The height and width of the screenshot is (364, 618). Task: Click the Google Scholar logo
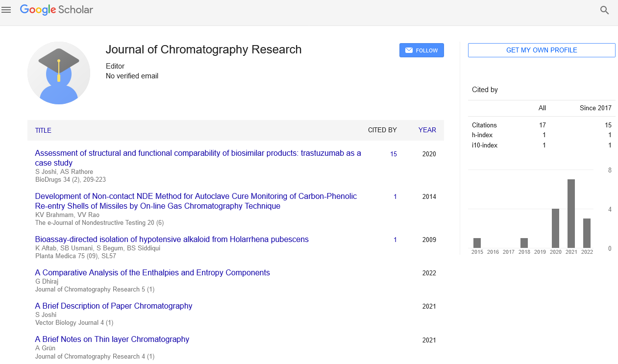(x=56, y=10)
